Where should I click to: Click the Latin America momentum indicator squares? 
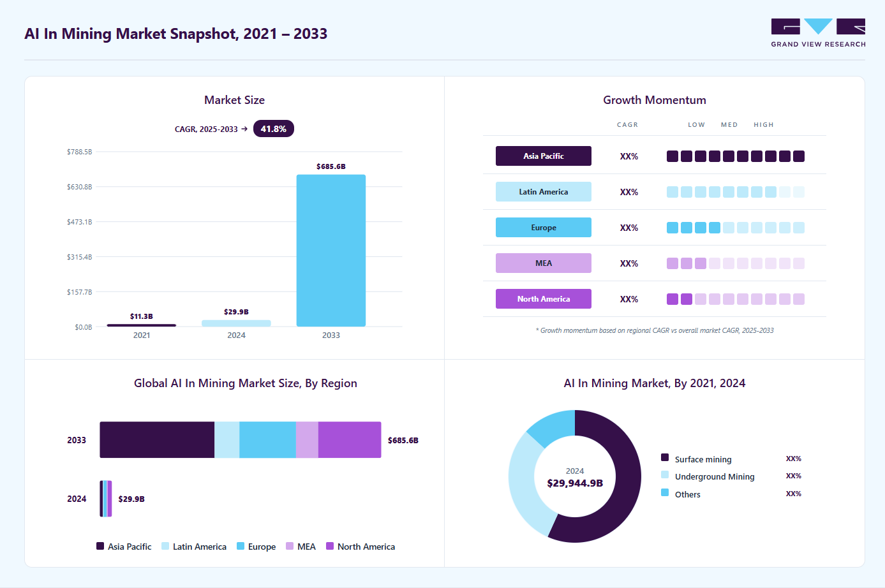[x=736, y=192]
